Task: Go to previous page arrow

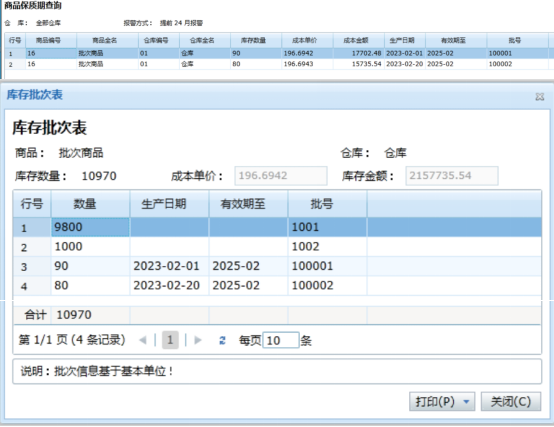Action: click(143, 340)
